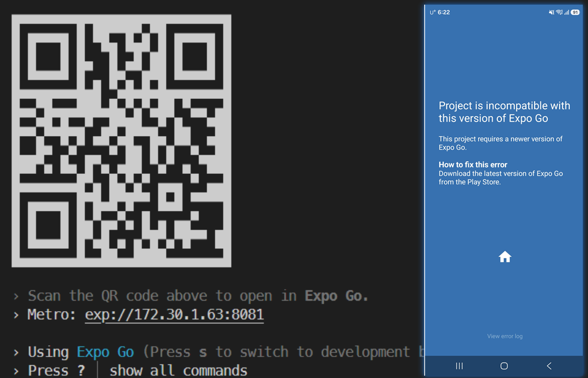Tap the Android home circle button
This screenshot has height=378, width=588.
click(x=504, y=366)
